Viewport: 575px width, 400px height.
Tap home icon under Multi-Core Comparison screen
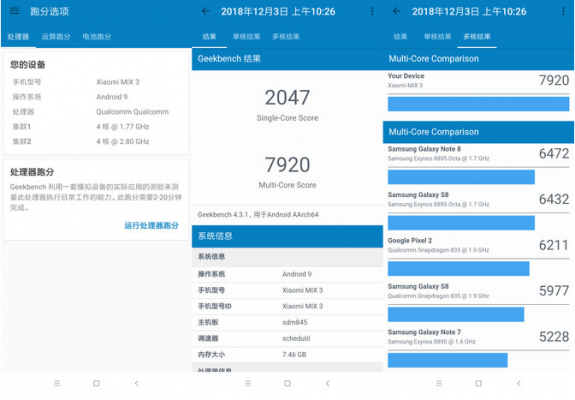point(479,383)
